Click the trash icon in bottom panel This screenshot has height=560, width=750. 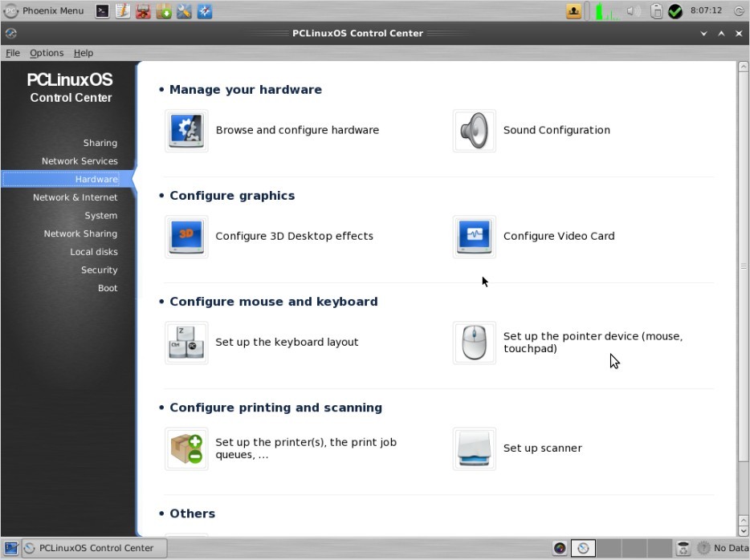coord(683,548)
